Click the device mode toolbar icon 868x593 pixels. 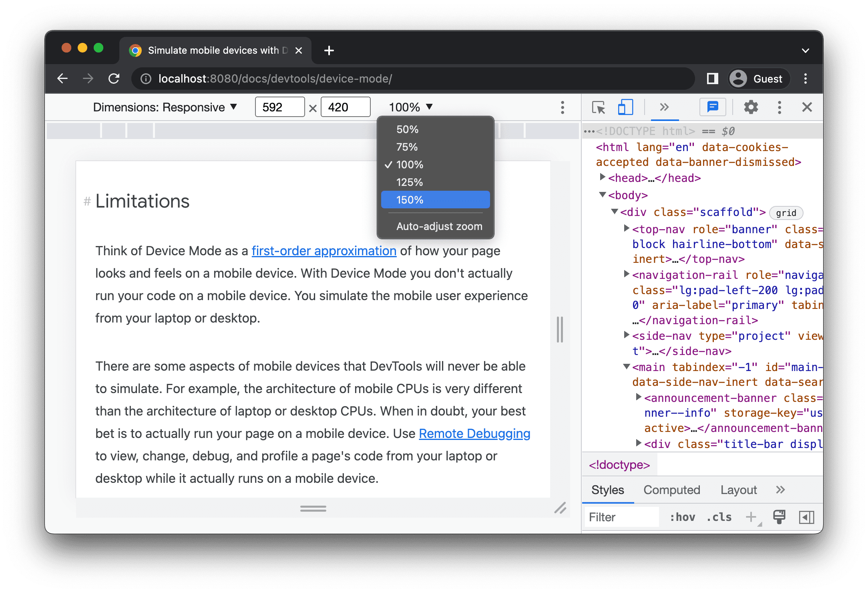(x=624, y=108)
